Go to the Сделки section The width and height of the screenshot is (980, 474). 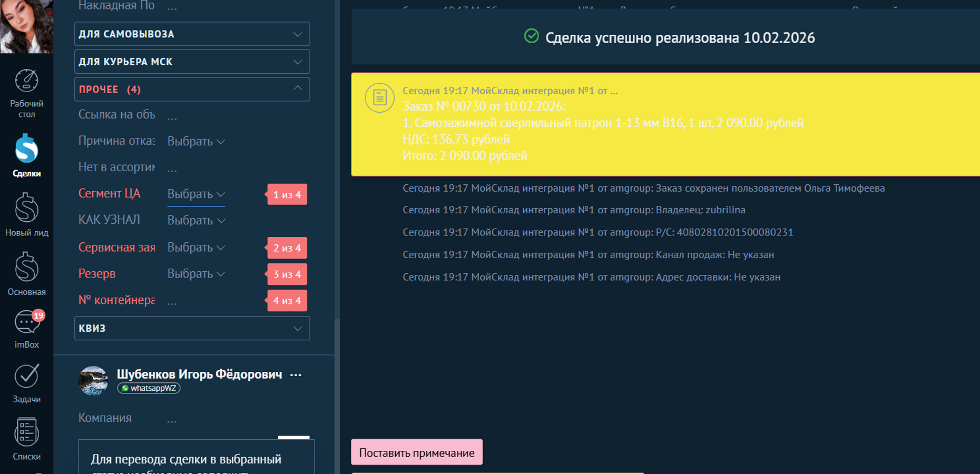[26, 154]
